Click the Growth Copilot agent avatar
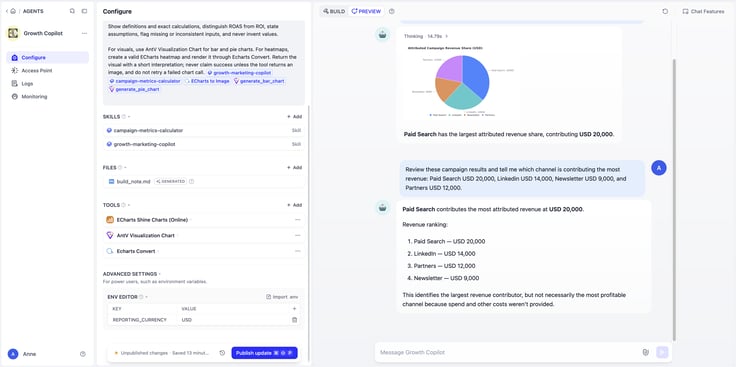The height and width of the screenshot is (367, 736). 13,33
